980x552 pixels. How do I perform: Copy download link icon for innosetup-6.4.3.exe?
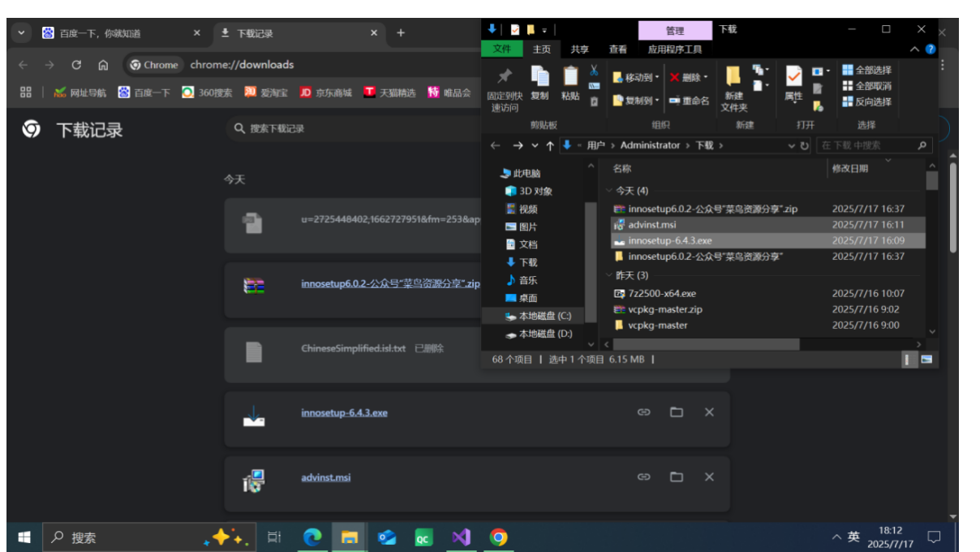(644, 412)
